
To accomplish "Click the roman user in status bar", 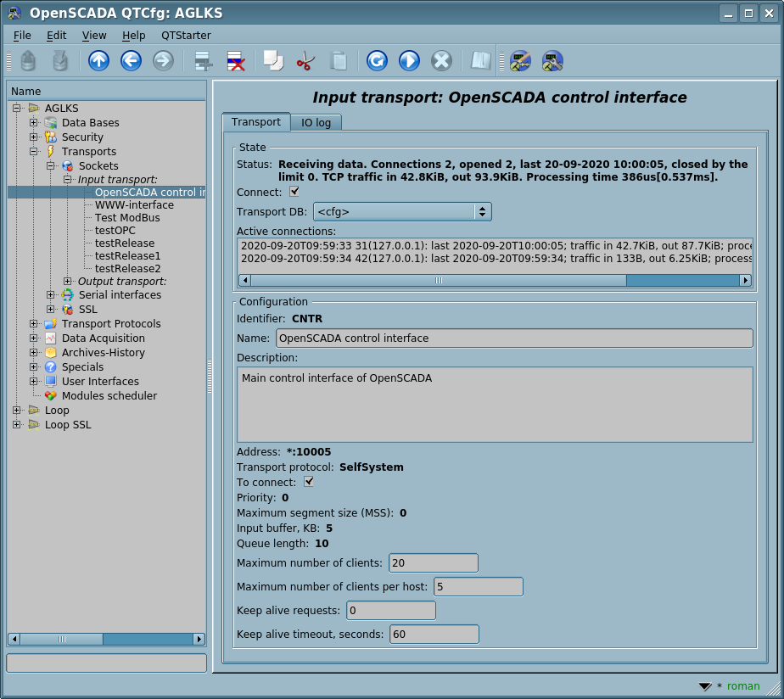I will [743, 686].
